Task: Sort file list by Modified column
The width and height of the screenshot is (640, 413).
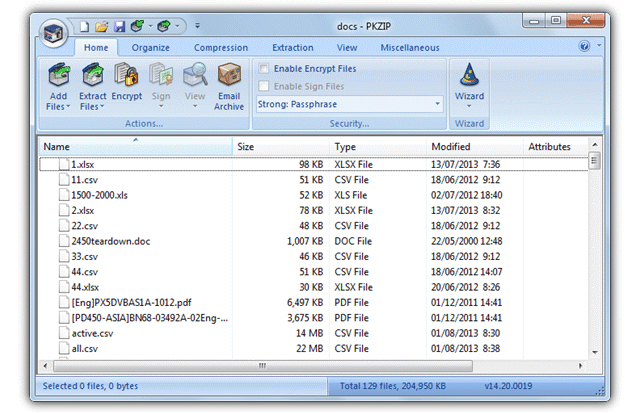Action: 475,147
